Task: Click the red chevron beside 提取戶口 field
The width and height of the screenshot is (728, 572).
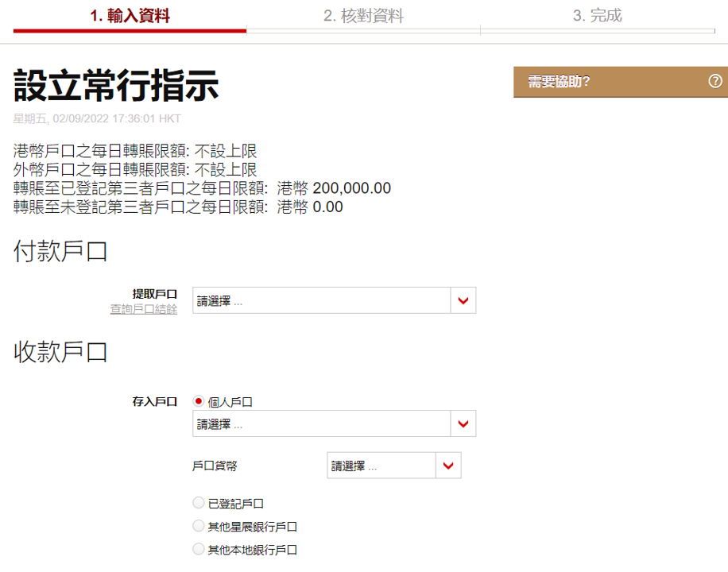Action: [463, 300]
